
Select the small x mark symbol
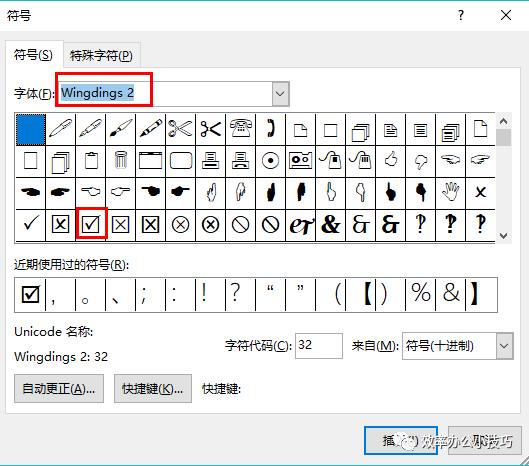(480, 192)
